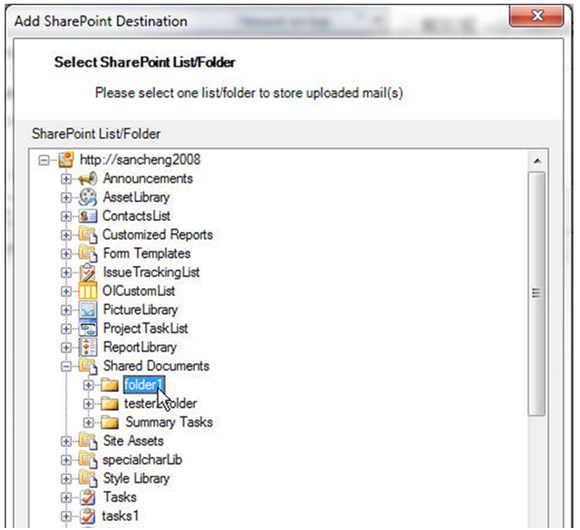This screenshot has height=530, width=580.
Task: Click the tasks1 checklist icon
Action: pyautogui.click(x=88, y=516)
